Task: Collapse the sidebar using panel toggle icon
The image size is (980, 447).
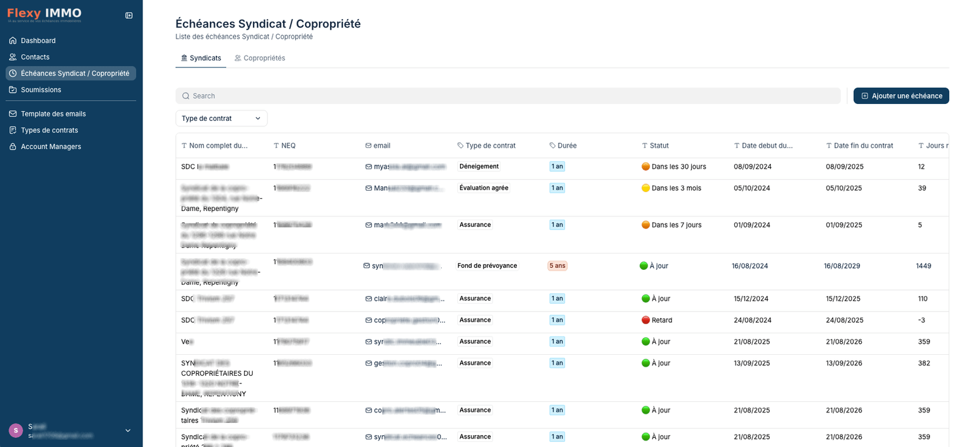Action: (x=129, y=15)
